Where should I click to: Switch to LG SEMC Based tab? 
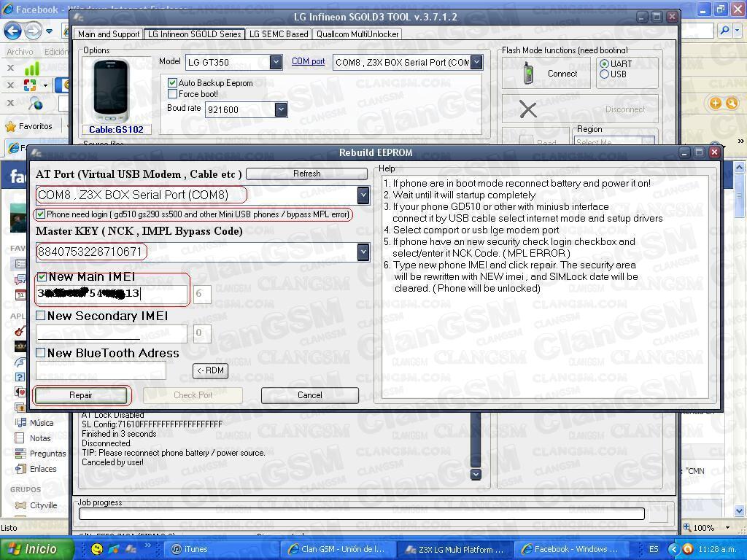pos(279,34)
